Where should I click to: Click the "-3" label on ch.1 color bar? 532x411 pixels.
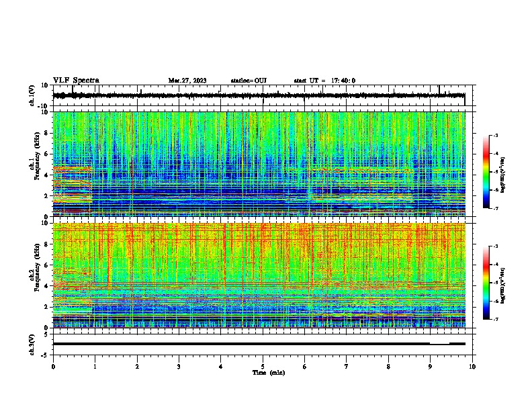coord(495,136)
